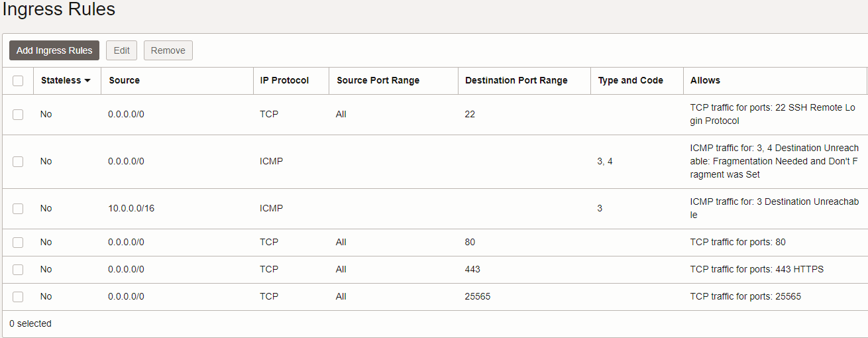Click the Remove button
868x338 pixels.
click(x=168, y=50)
